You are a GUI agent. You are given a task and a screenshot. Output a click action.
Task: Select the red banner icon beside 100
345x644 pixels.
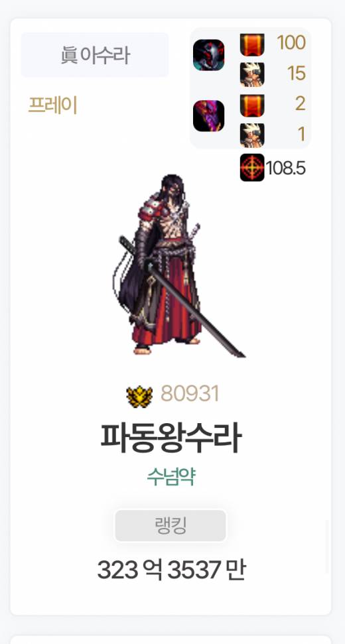click(x=252, y=44)
